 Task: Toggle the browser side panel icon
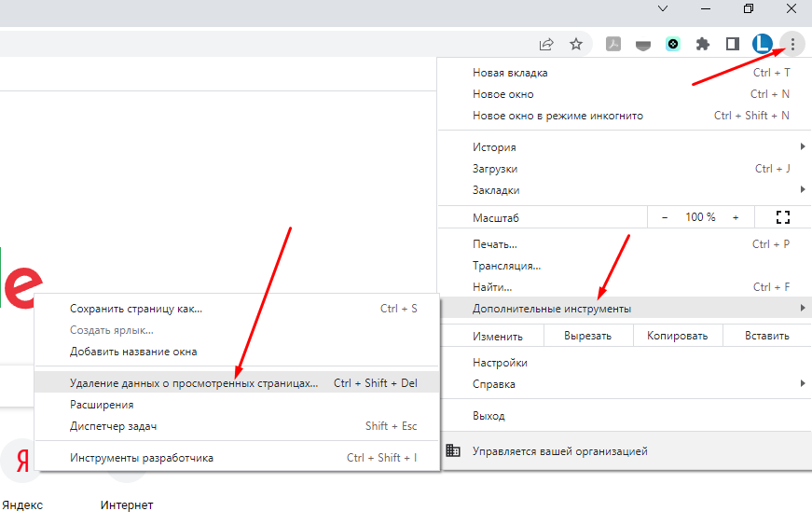[x=733, y=44]
